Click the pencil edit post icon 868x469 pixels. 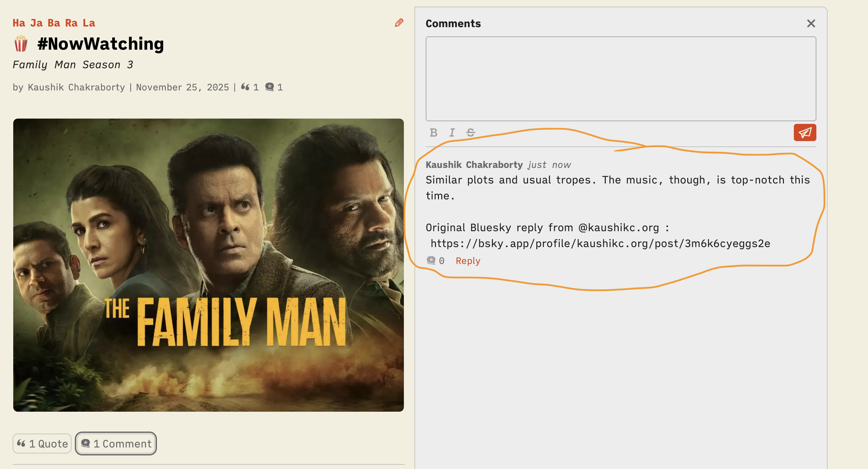(399, 23)
